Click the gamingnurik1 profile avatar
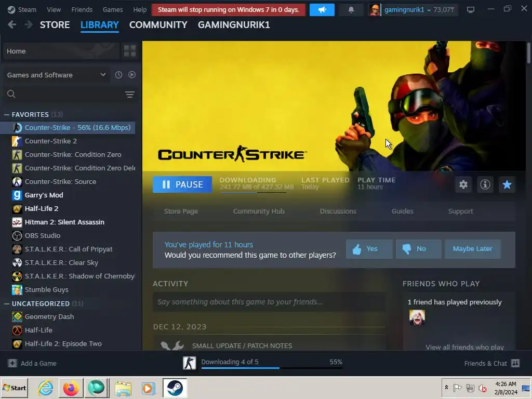 point(375,10)
